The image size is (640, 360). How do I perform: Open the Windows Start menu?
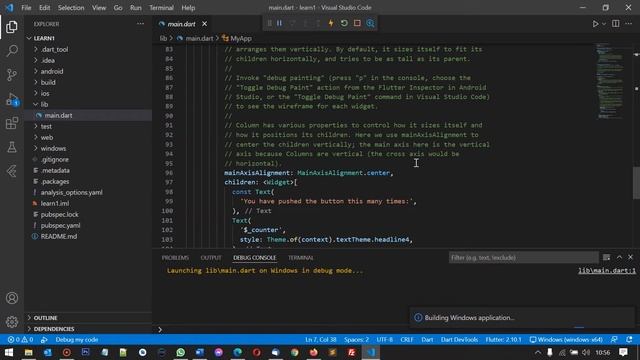click(x=9, y=352)
